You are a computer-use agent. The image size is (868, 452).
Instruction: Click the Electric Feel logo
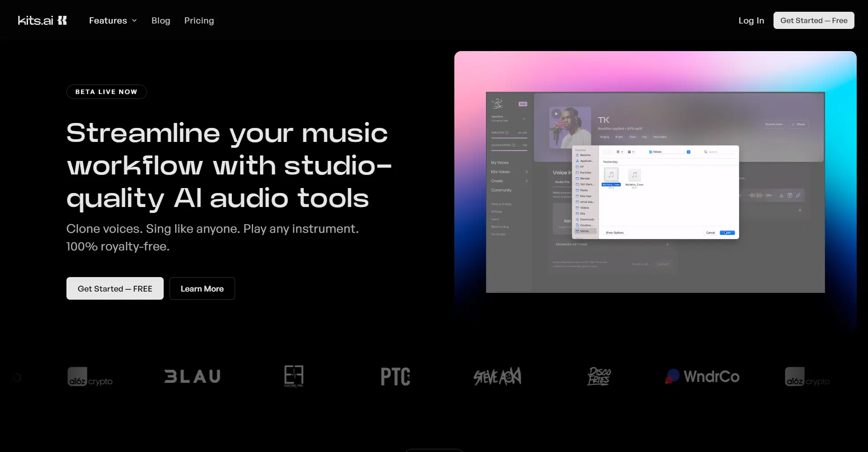point(294,376)
